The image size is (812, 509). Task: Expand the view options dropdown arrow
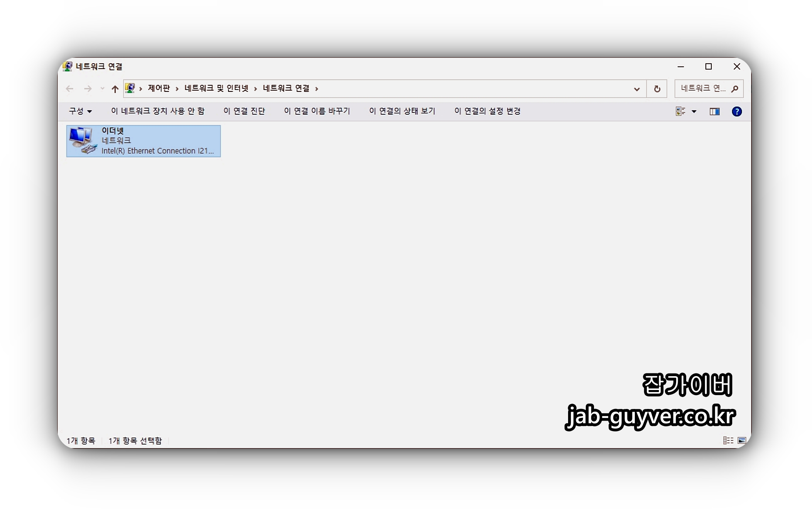click(x=694, y=112)
